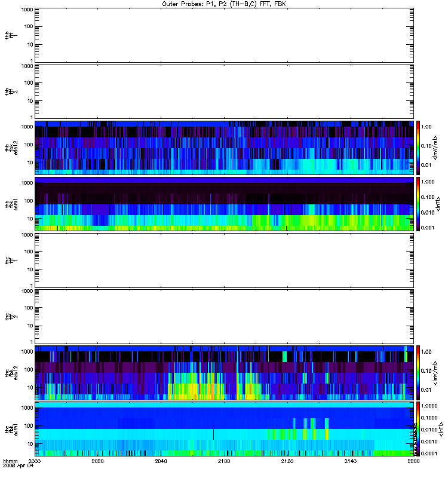Viewport: 448px width, 478px height.
Task: Click the thb fbk scm1 spectrogram panel
Action: [x=224, y=204]
